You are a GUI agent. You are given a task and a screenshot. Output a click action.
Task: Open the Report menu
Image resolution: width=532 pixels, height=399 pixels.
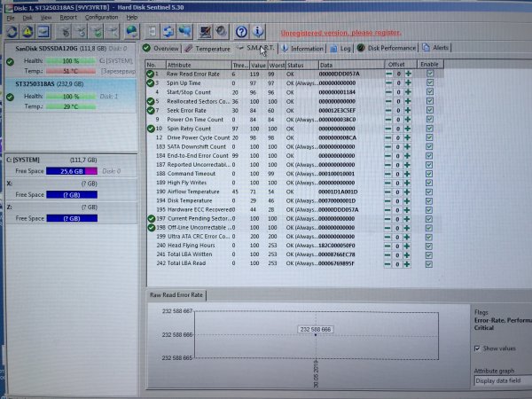(x=68, y=17)
